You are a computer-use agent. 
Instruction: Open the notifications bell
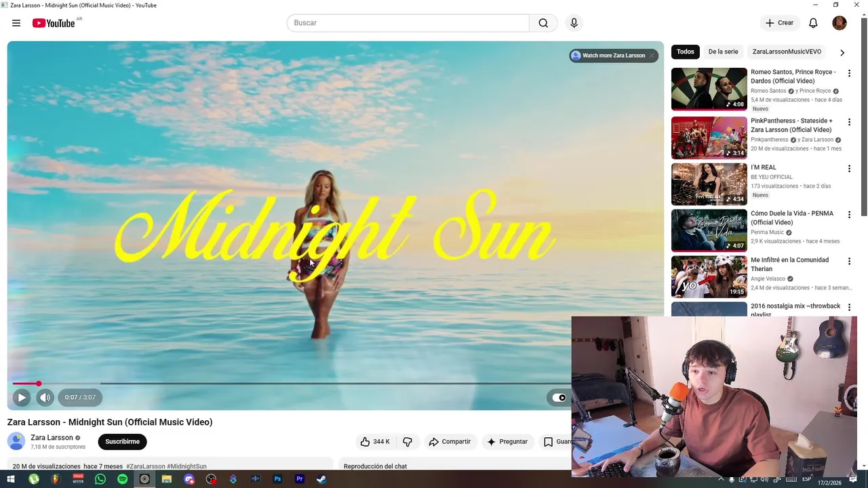click(813, 23)
